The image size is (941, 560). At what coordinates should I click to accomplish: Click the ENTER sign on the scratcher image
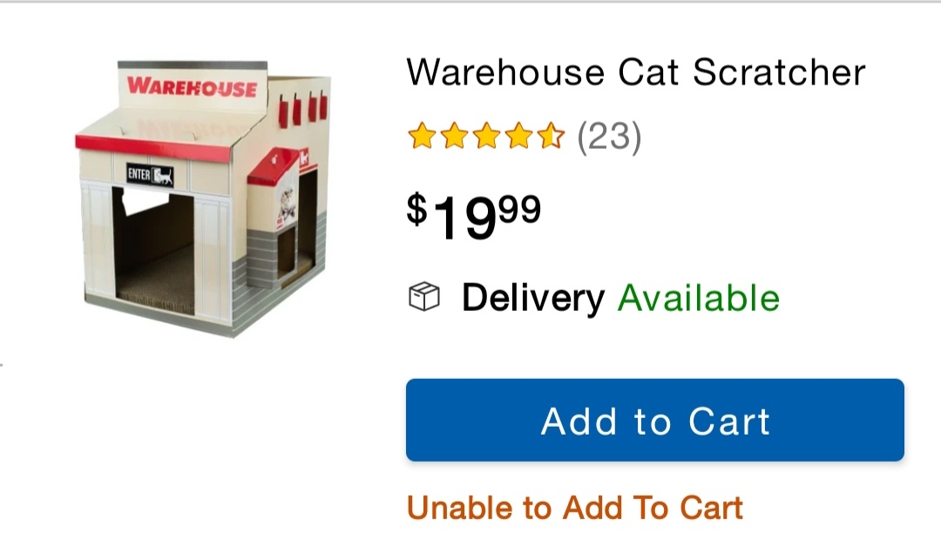[x=150, y=175]
